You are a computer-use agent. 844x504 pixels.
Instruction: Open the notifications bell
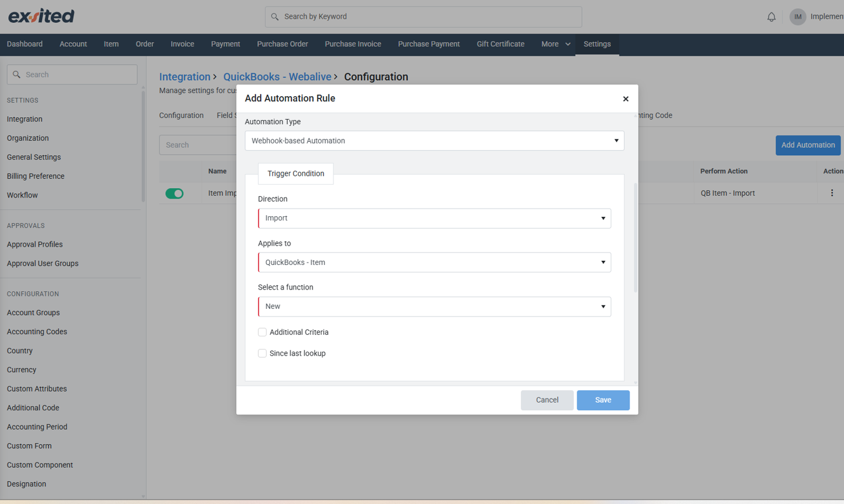[771, 17]
